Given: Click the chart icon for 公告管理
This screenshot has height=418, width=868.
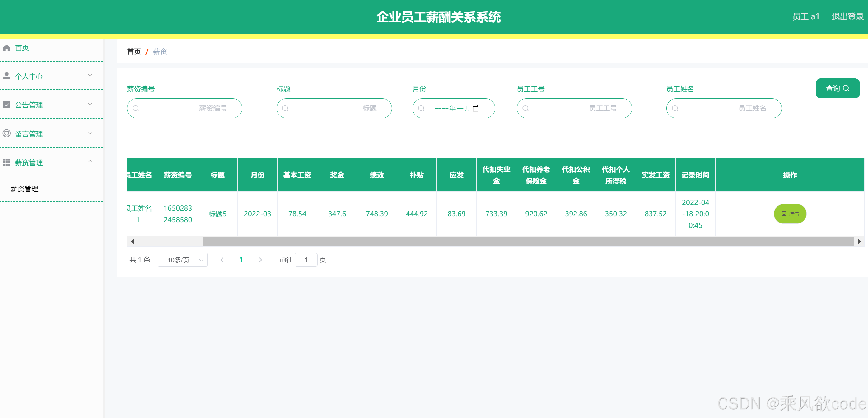Looking at the screenshot, I should [x=7, y=105].
